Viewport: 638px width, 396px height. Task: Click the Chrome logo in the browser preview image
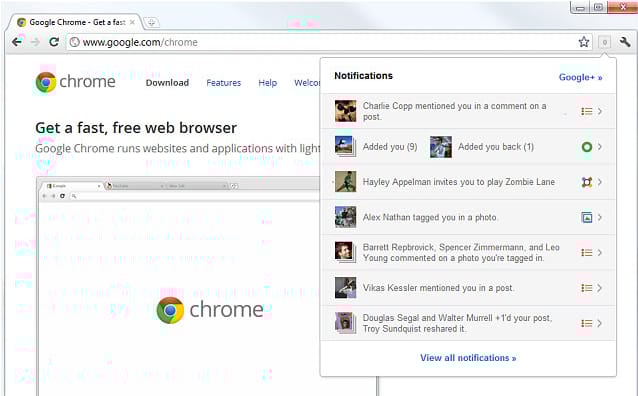pos(210,310)
